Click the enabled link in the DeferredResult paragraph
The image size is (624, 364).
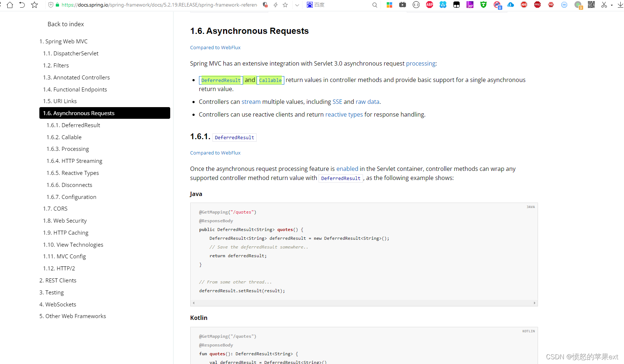[347, 169]
